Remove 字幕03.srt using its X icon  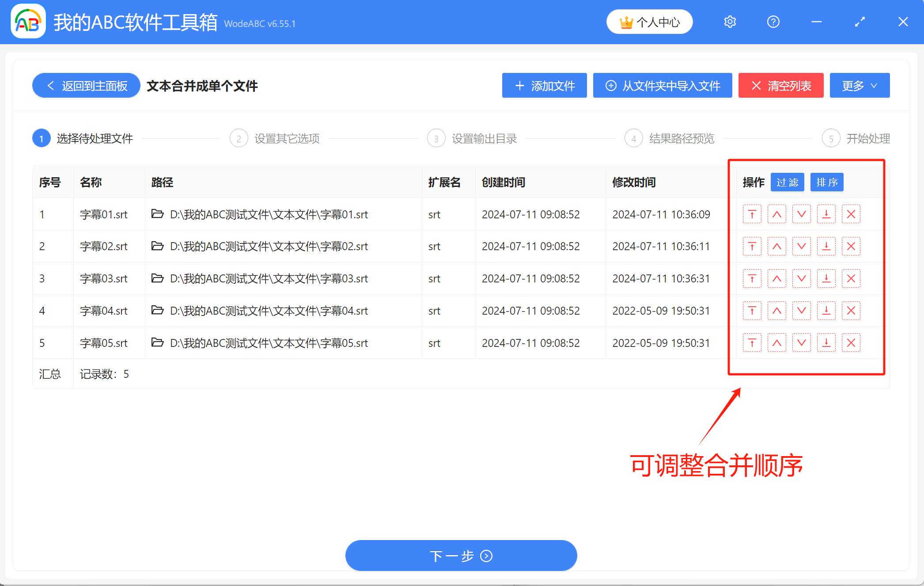click(x=851, y=278)
